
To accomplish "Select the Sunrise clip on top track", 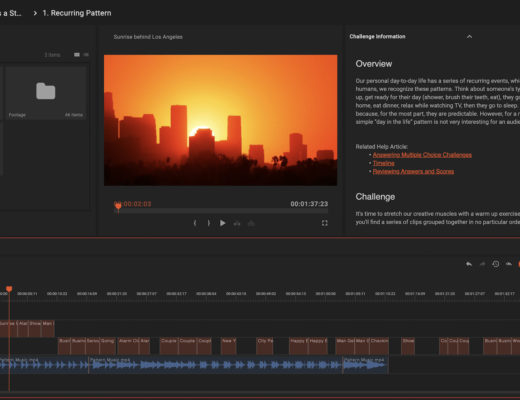I will tap(8, 328).
